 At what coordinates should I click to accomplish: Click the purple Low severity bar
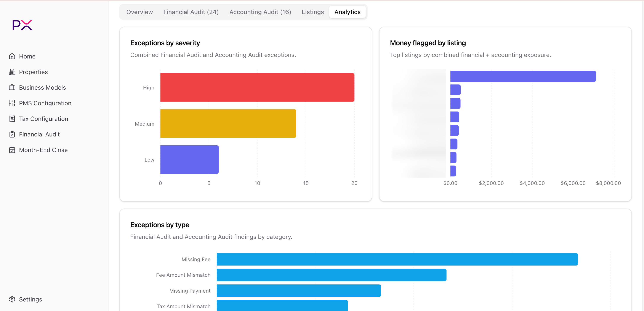[x=189, y=159]
